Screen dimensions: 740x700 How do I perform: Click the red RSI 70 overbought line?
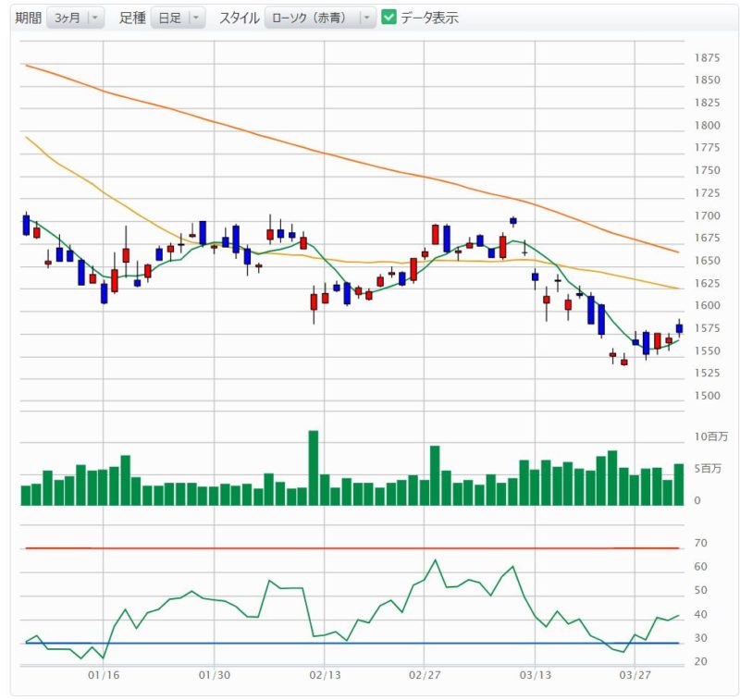[352, 548]
